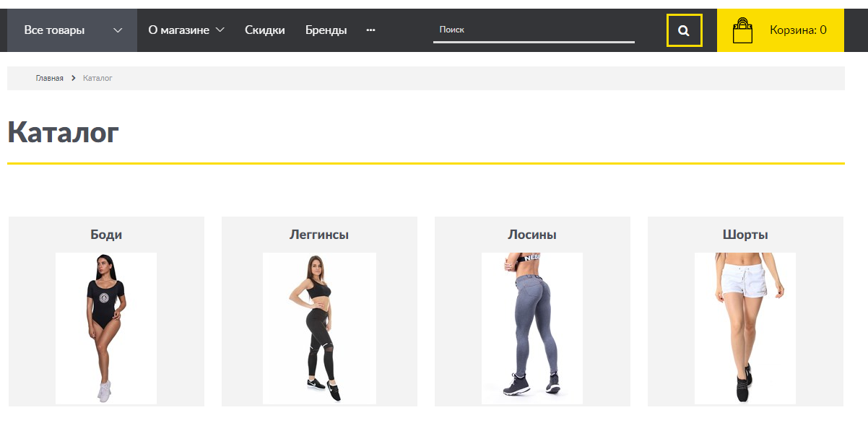
Task: Select the Шорты category heading
Action: [745, 235]
